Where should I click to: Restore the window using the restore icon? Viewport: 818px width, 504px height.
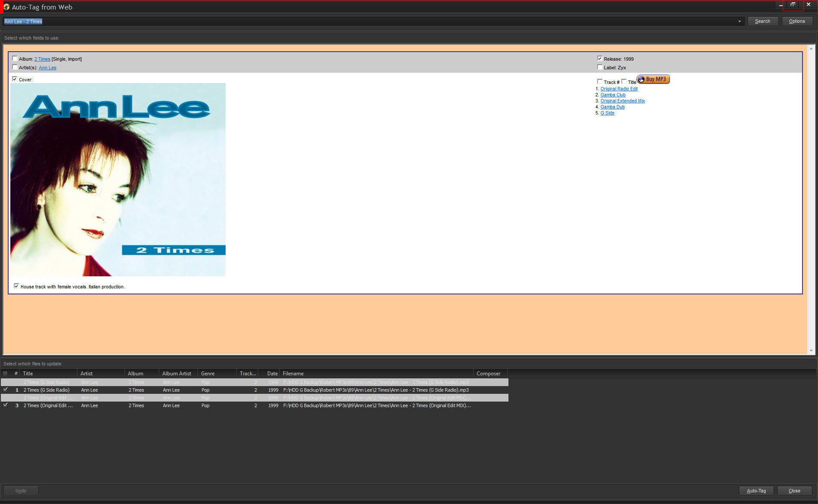(x=793, y=5)
